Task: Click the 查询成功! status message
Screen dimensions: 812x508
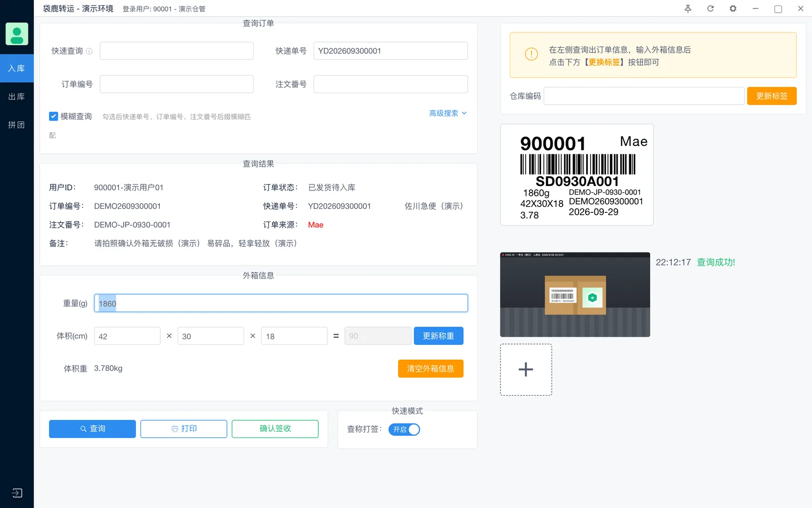Action: click(x=716, y=262)
